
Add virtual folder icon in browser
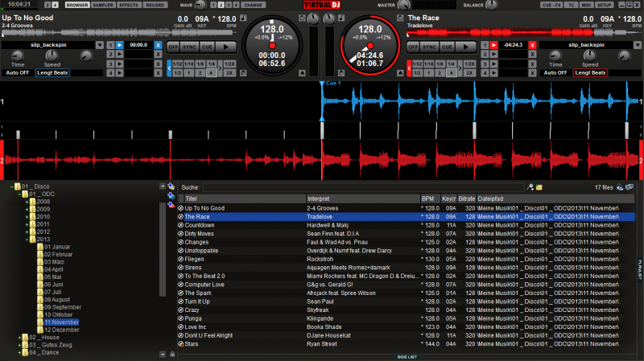click(171, 195)
